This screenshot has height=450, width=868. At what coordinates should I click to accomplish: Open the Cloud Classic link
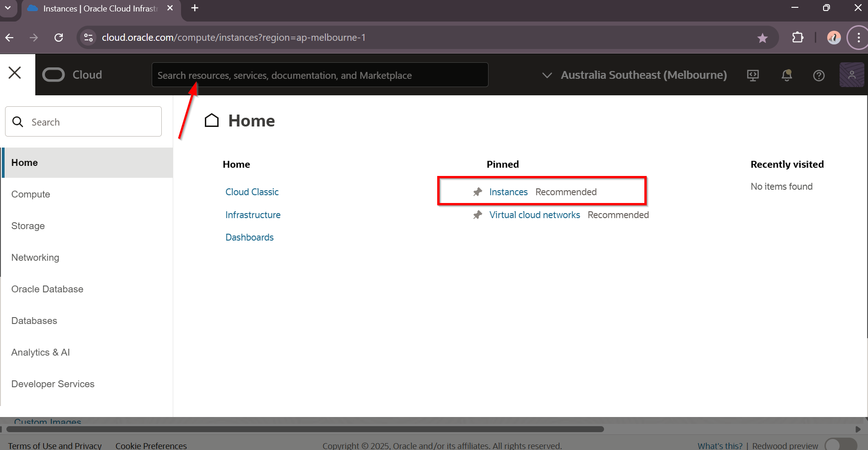[252, 192]
